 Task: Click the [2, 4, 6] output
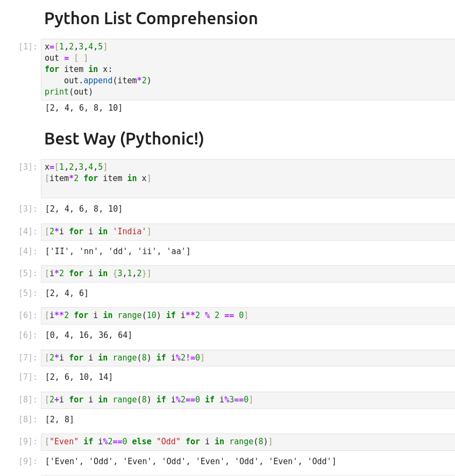[x=67, y=293]
